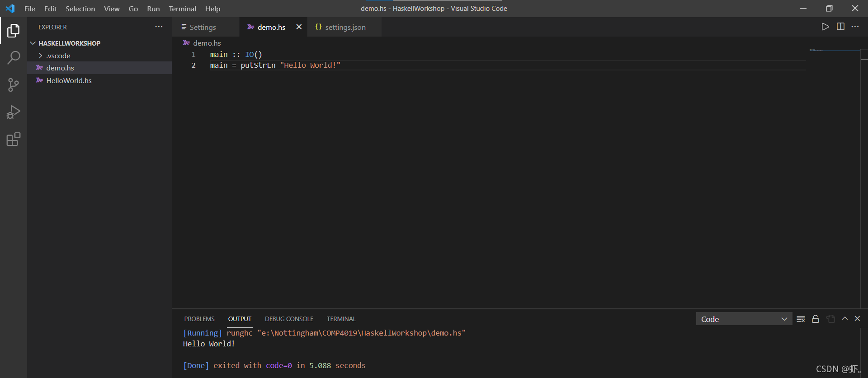The image size is (868, 378).
Task: Click the file path in the output
Action: click(361, 333)
